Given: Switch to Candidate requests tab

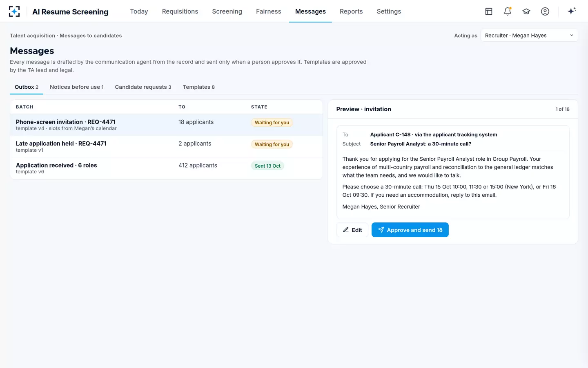Looking at the screenshot, I should pos(143,87).
